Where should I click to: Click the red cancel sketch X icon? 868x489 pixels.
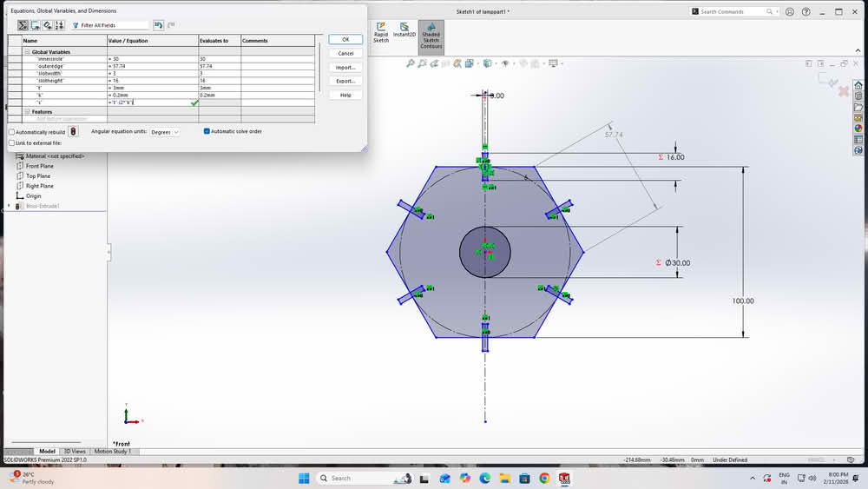844,91
